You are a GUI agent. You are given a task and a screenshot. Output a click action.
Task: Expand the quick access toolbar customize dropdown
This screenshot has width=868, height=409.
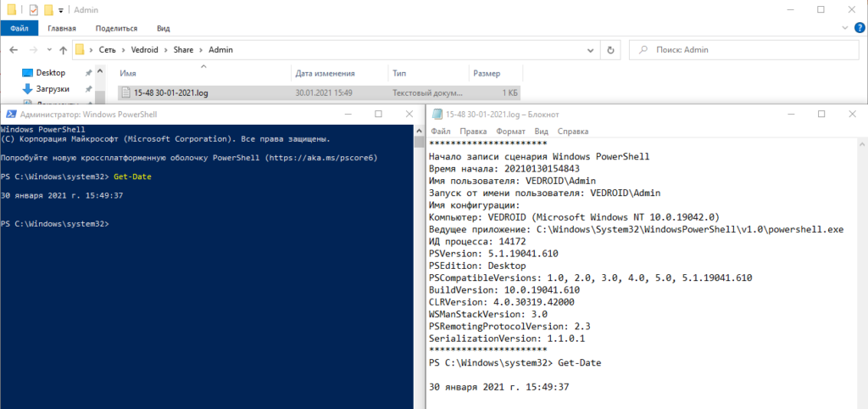[61, 10]
